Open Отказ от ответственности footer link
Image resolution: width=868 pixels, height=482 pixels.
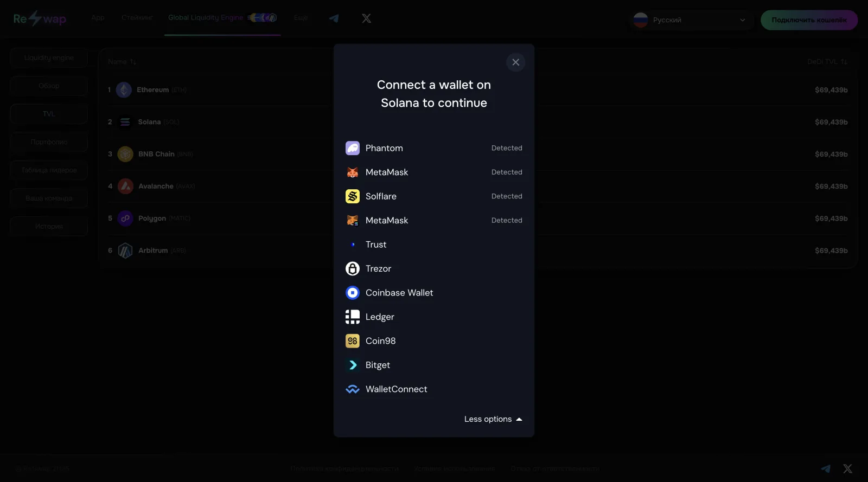coord(555,468)
